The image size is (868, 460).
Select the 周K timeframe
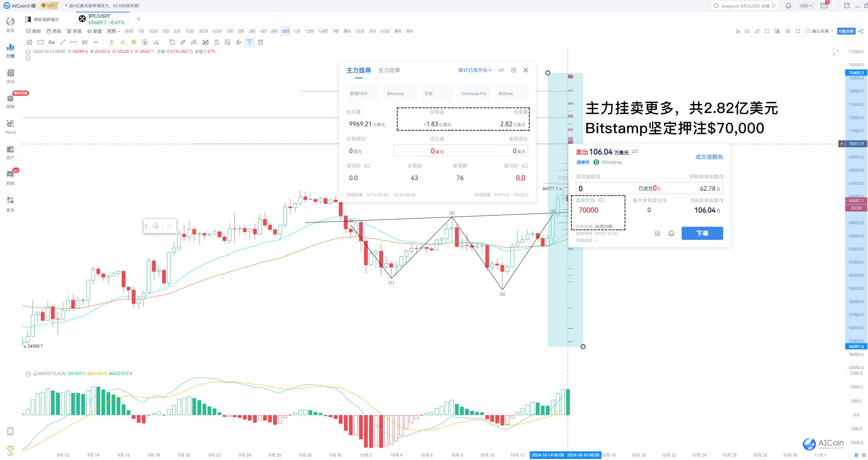[x=347, y=31]
